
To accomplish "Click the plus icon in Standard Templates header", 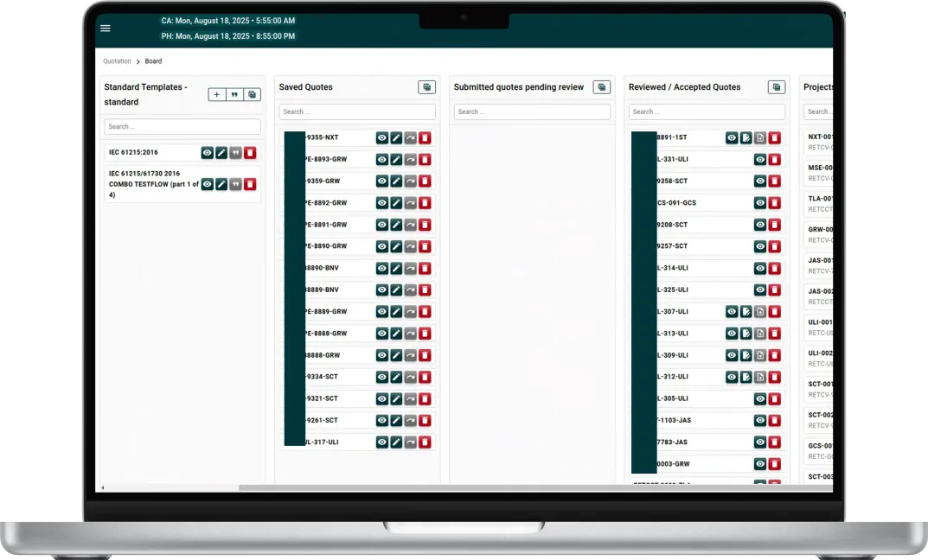I will pyautogui.click(x=217, y=95).
